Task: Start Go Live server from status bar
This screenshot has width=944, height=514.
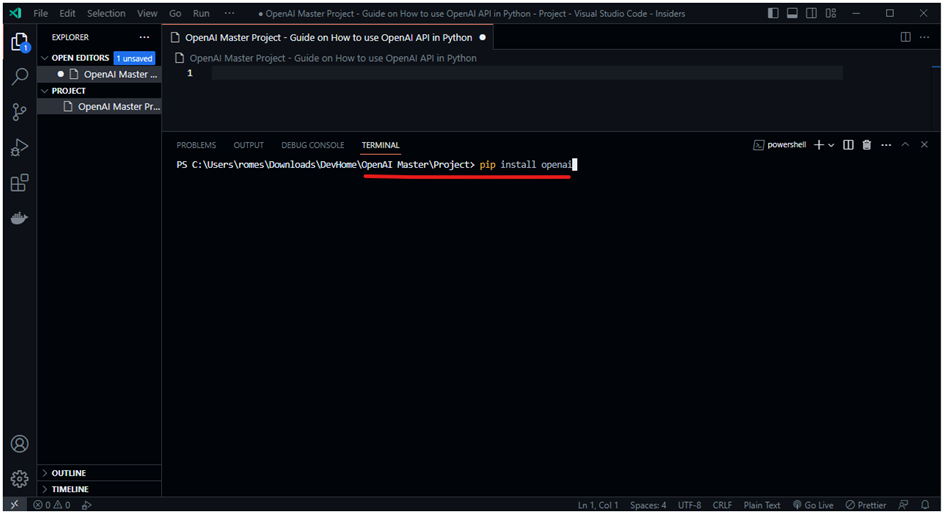Action: point(813,505)
